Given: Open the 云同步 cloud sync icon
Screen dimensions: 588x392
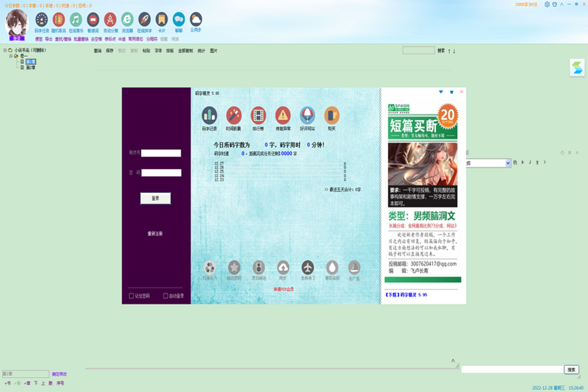Looking at the screenshot, I should tap(196, 20).
